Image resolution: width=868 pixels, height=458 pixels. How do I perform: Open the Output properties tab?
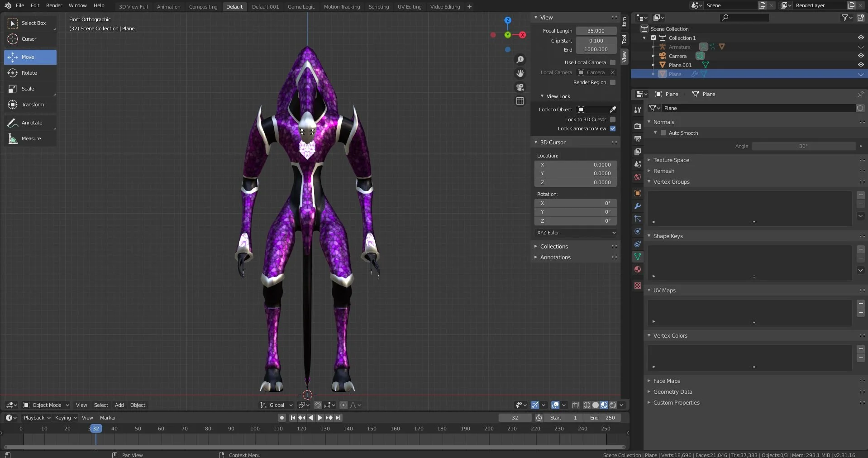click(x=638, y=138)
